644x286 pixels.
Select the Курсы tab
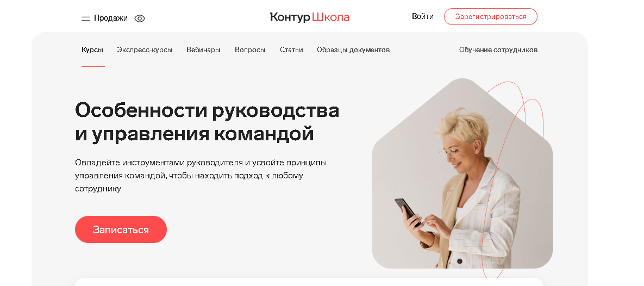pos(92,49)
